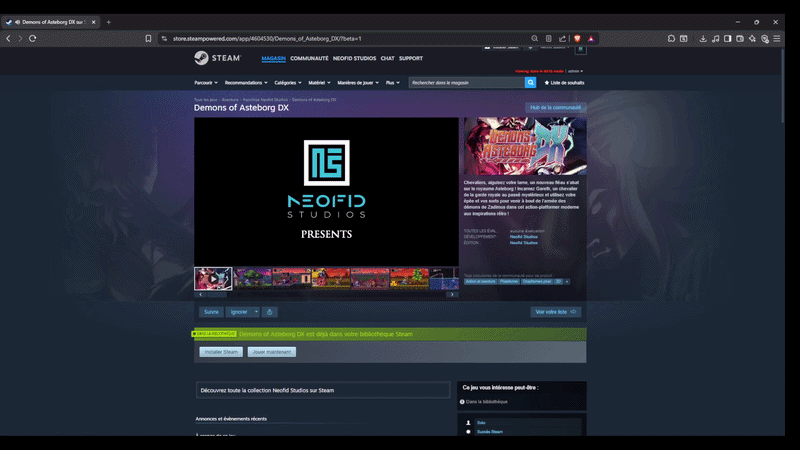Click the Rechercher dans le magasin search field
The image size is (800, 450).
467,83
